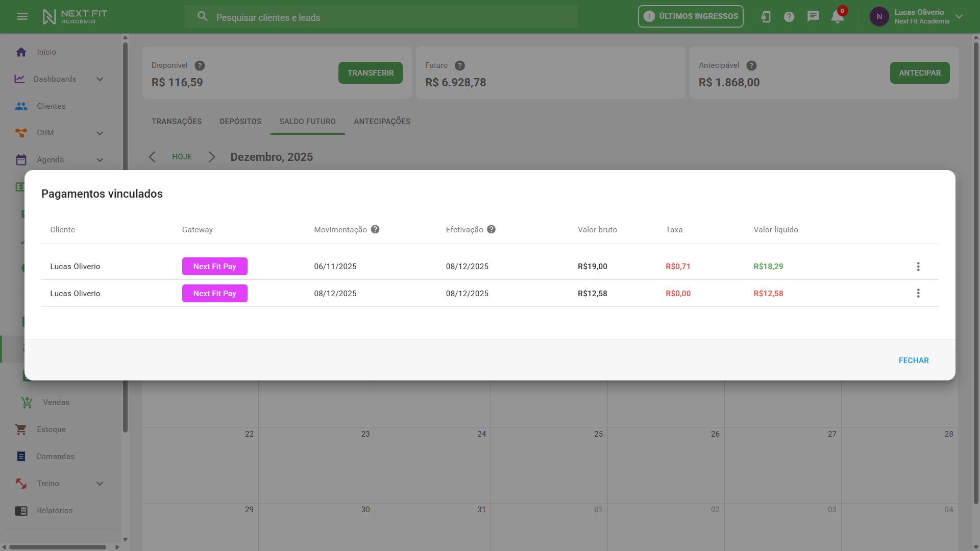Click the Disponível help icon
The height and width of the screenshot is (551, 980).
point(200,65)
